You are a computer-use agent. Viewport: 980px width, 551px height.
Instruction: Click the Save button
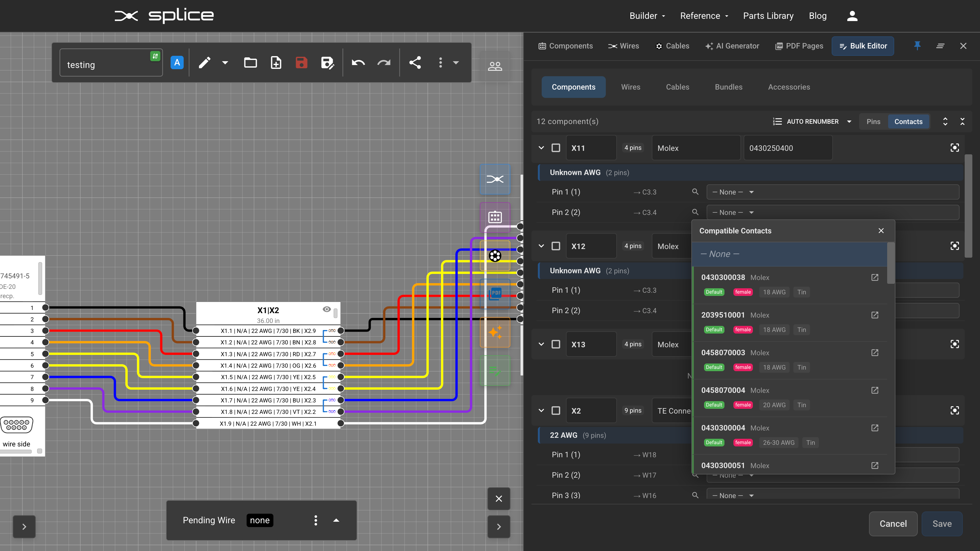point(942,524)
